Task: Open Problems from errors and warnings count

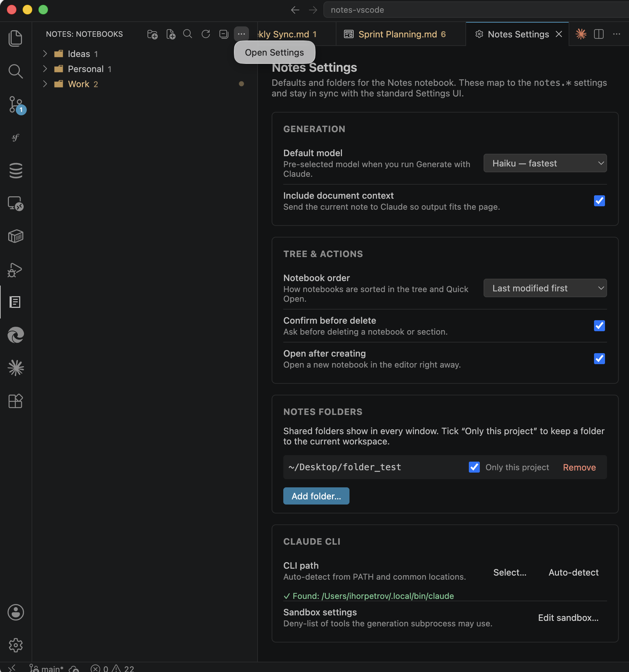Action: [112, 668]
